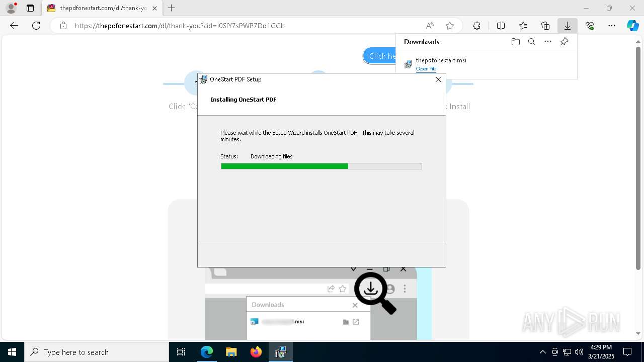Viewport: 644px width, 362px height.
Task: Open downloads folder icon
Action: click(515, 42)
